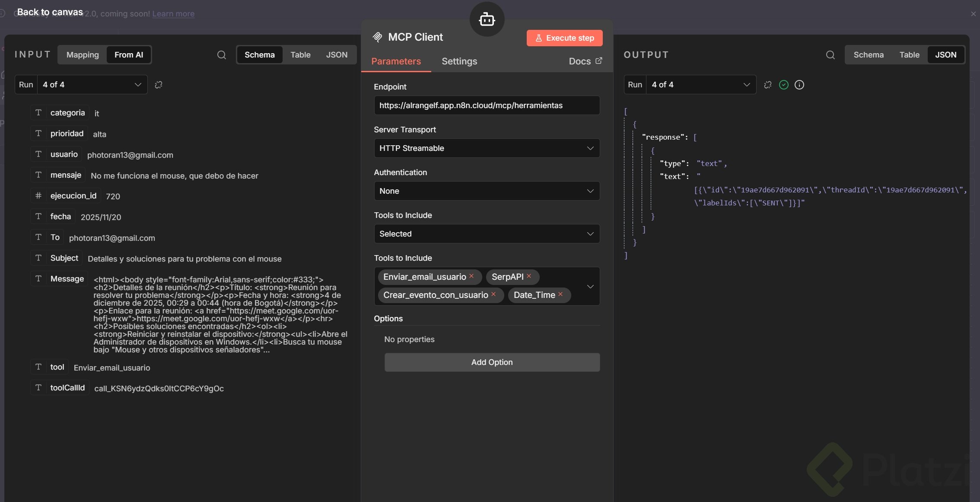
Task: Remove the Enviar_email_usuario tag
Action: 471,276
